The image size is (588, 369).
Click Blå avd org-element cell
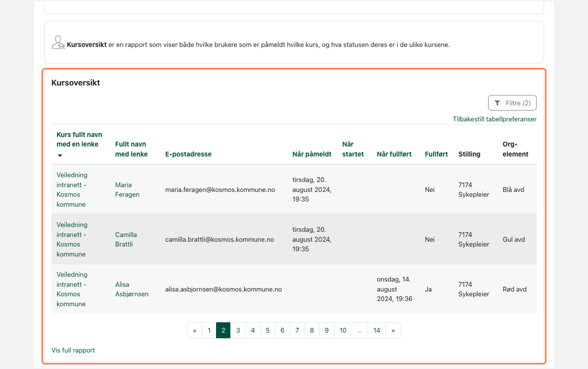[514, 190]
